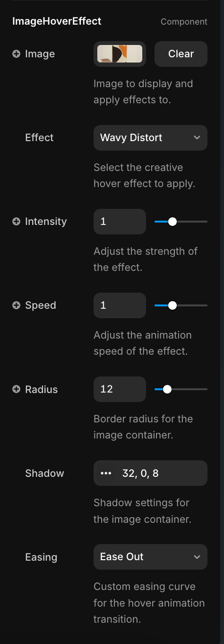Click the image preview thumbnail

tap(120, 54)
